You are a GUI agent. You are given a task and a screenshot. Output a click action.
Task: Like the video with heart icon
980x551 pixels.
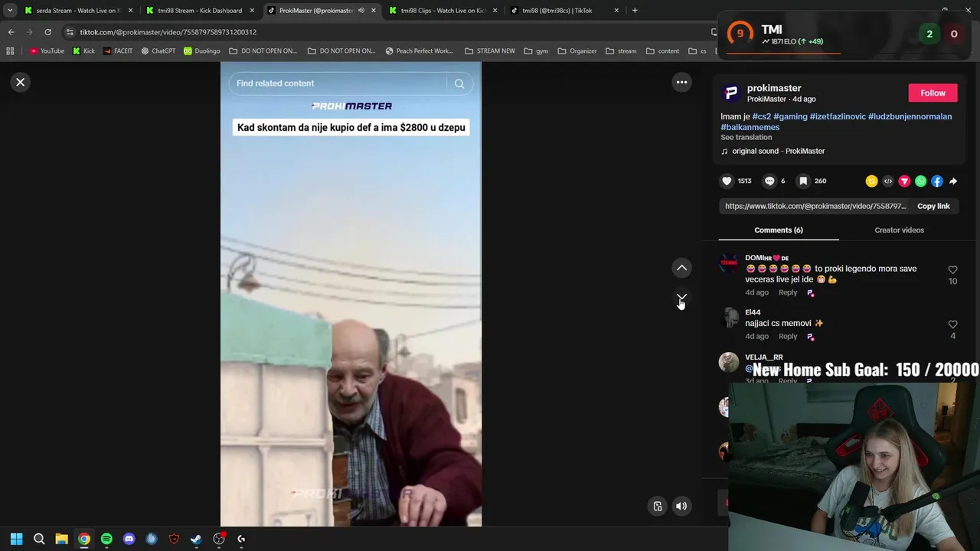(x=727, y=181)
